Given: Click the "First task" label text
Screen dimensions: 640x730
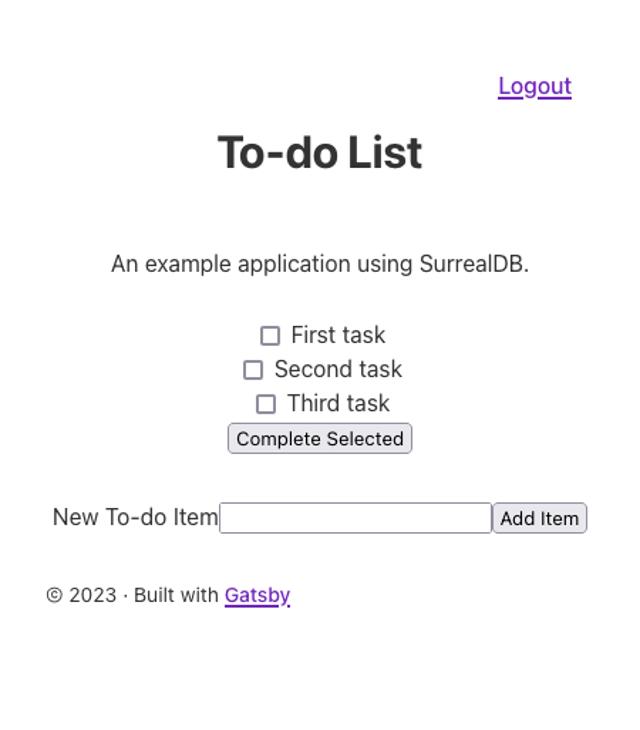Looking at the screenshot, I should [338, 336].
